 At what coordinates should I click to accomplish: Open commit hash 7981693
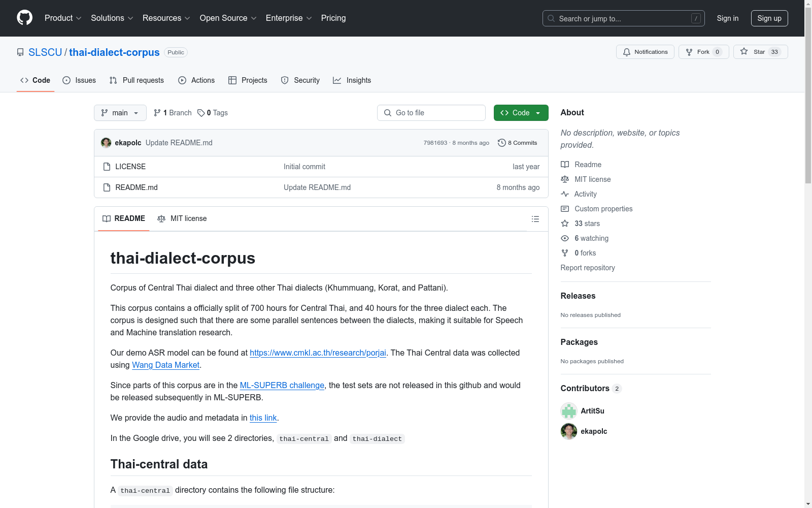tap(435, 143)
